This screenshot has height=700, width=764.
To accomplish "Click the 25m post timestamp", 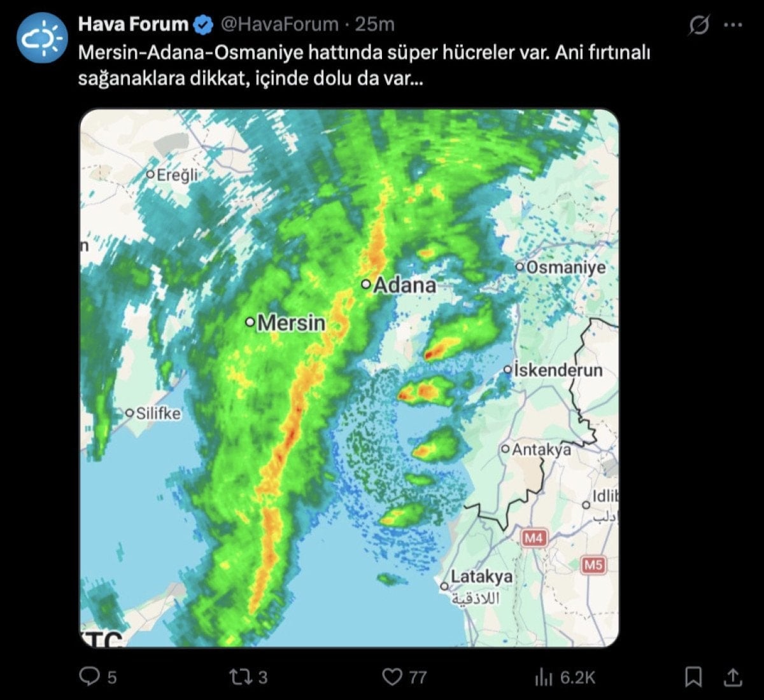I will [375, 25].
